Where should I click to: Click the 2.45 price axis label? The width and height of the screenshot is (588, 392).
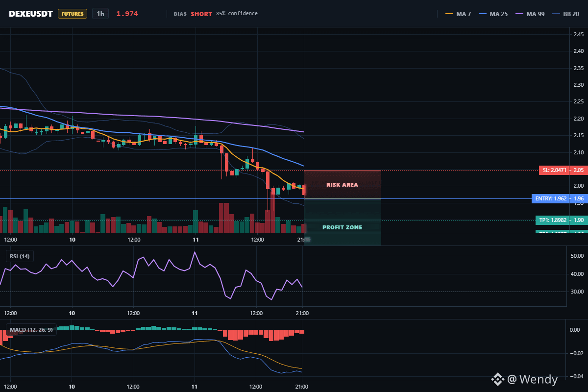coord(578,34)
